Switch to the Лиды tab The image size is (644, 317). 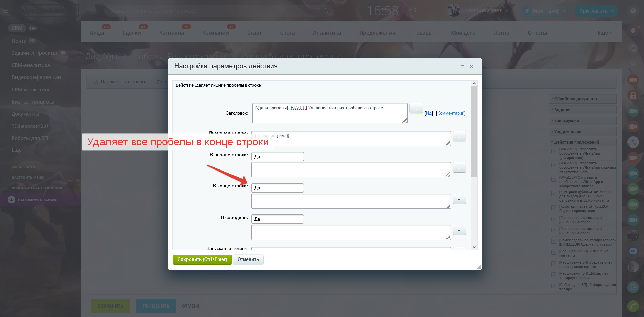(97, 32)
